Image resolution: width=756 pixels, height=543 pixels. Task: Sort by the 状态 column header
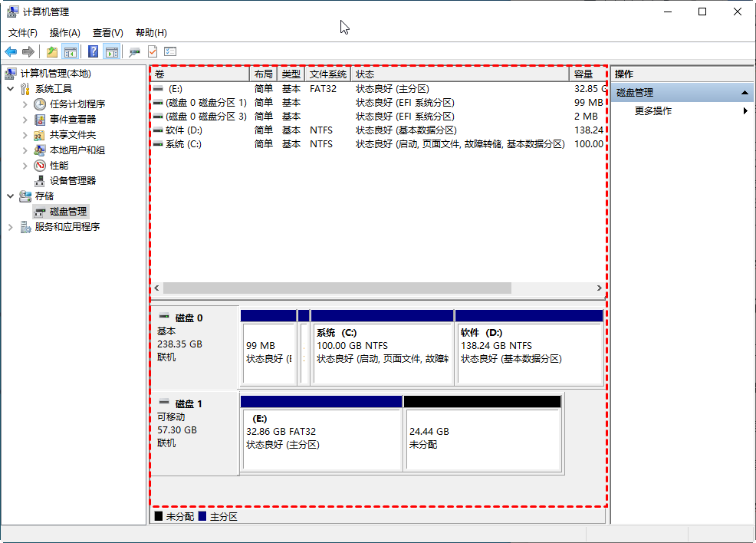[x=461, y=74]
